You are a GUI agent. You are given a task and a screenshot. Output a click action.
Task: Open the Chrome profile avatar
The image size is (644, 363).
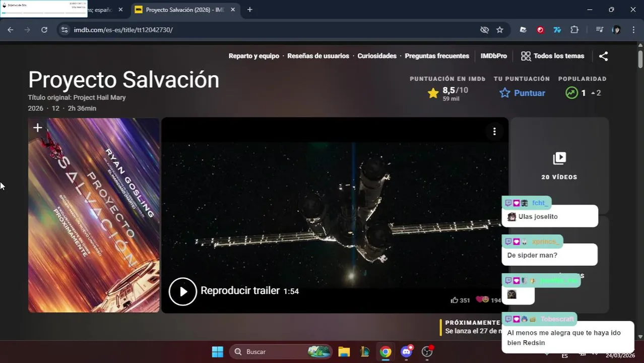616,30
